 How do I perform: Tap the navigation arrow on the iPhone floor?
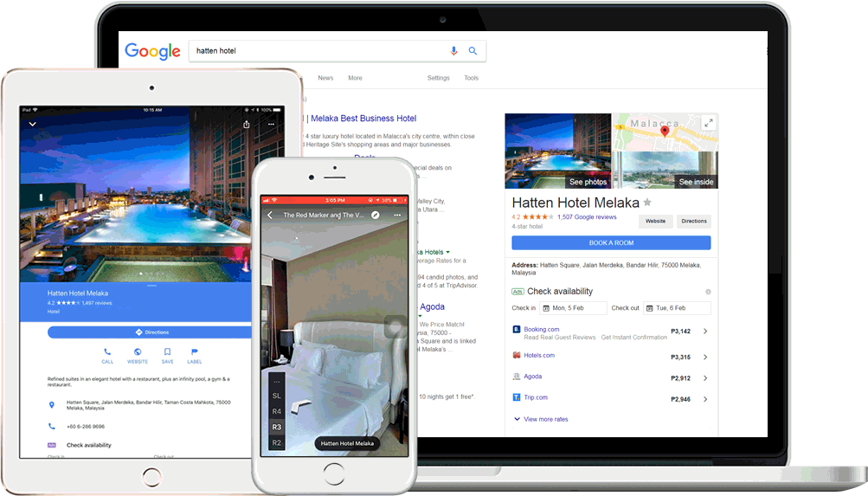point(301,406)
